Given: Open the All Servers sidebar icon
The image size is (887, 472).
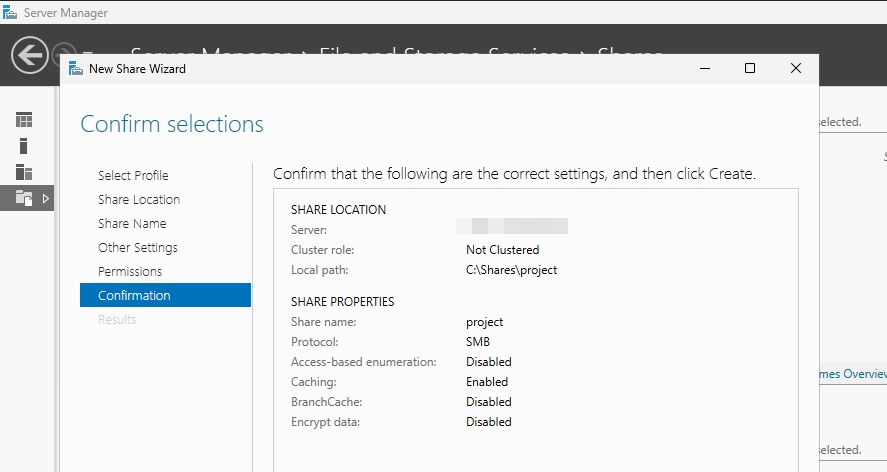Looking at the screenshot, I should point(24,172).
